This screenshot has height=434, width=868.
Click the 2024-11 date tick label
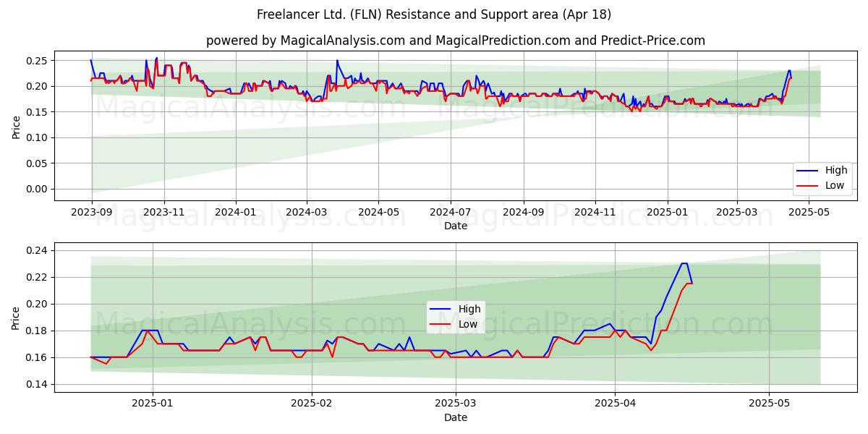(x=596, y=213)
